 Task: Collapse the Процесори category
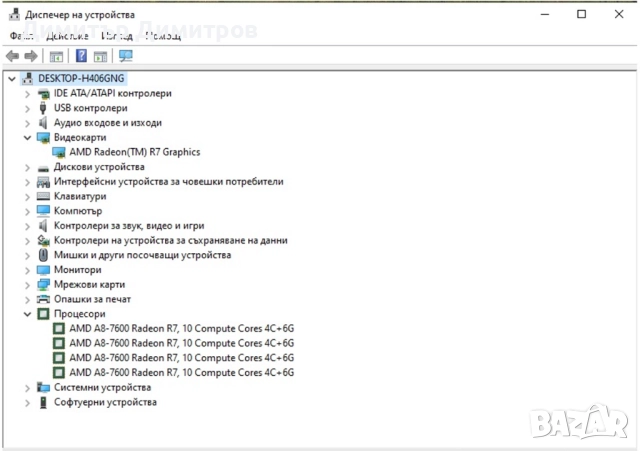pyautogui.click(x=27, y=314)
